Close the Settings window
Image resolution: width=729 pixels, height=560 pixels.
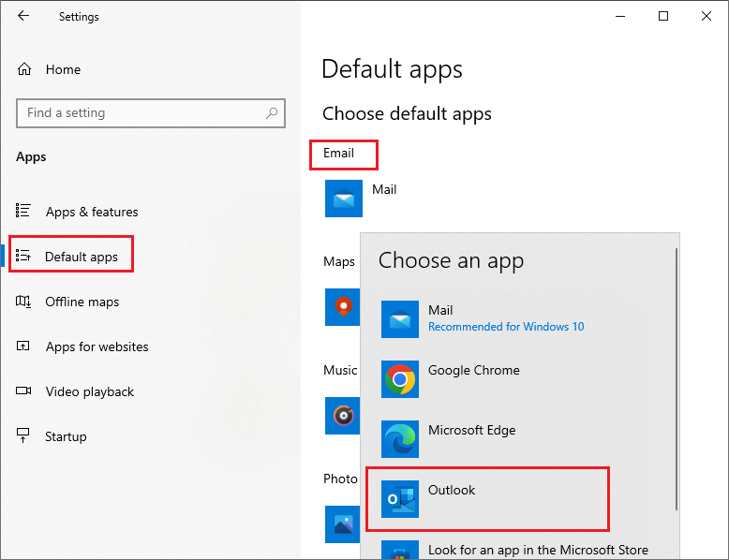point(707,16)
